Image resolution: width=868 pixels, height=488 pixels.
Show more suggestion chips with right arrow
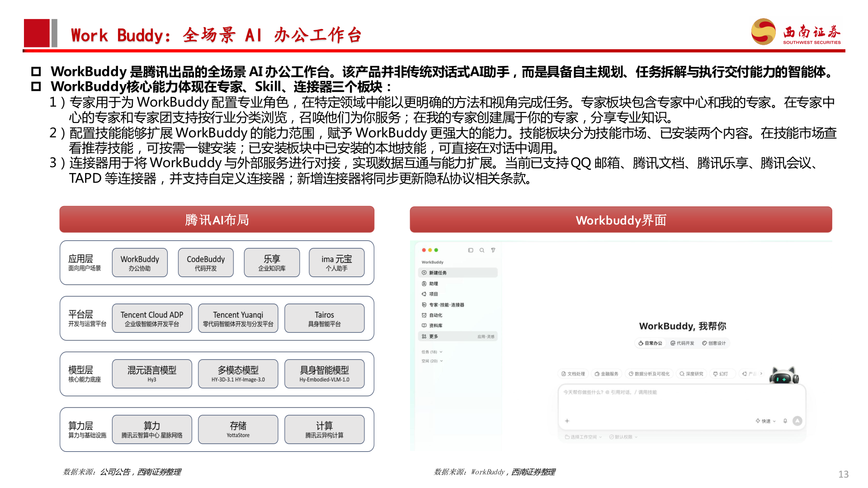(x=761, y=374)
